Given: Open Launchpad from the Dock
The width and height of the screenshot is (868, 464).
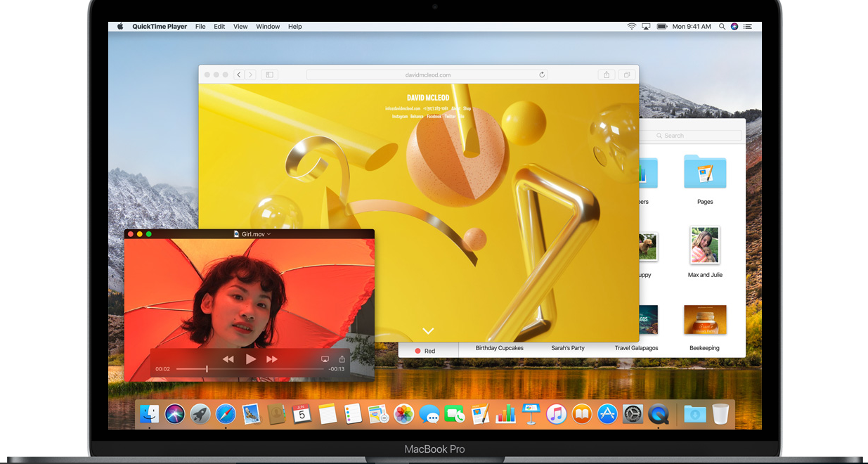Looking at the screenshot, I should point(200,414).
